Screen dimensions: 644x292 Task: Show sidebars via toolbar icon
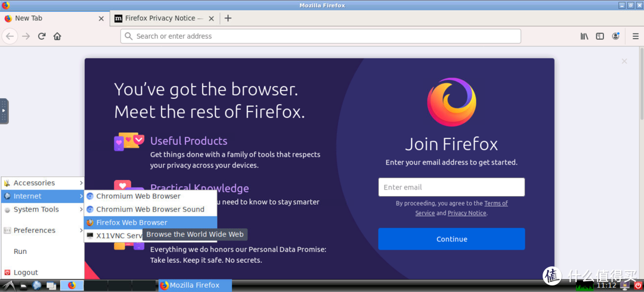point(600,36)
